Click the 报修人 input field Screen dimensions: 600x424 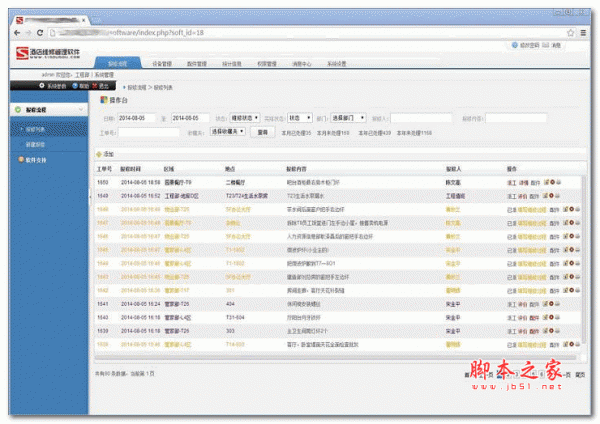point(421,118)
